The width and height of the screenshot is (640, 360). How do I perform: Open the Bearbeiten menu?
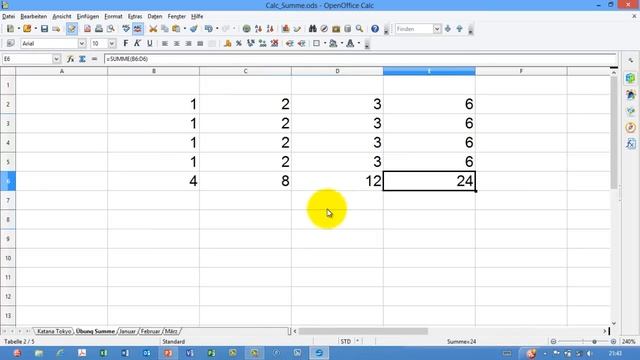click(34, 16)
